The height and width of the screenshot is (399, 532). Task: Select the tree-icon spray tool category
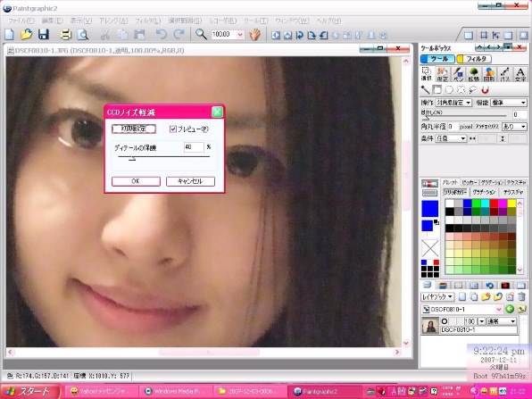(x=474, y=74)
